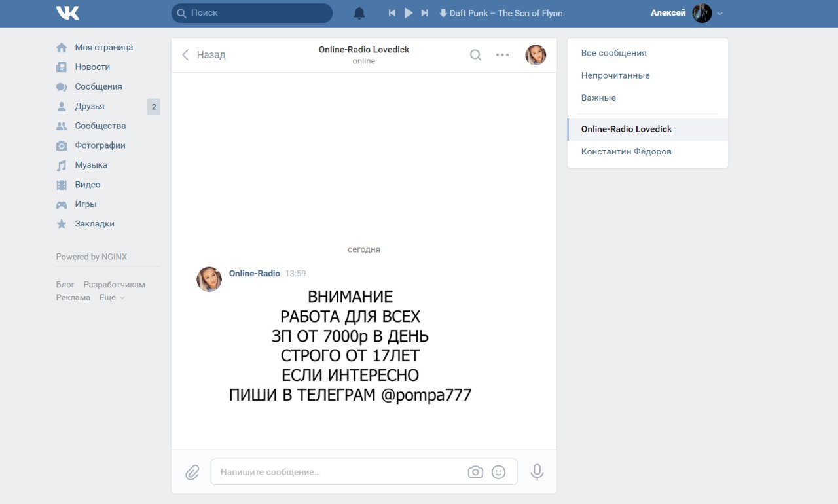This screenshot has width=838, height=504.
Task: Open Музыка section
Action: 91,165
